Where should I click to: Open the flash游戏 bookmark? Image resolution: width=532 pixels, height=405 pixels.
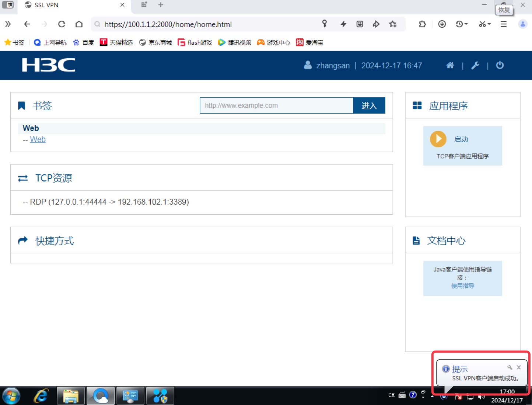pos(195,42)
